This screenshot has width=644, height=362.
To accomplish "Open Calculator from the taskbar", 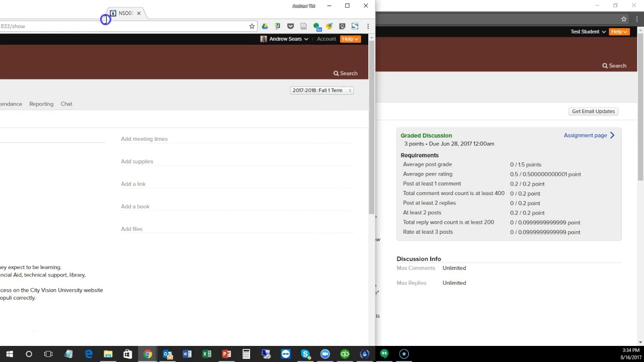I will 246,354.
